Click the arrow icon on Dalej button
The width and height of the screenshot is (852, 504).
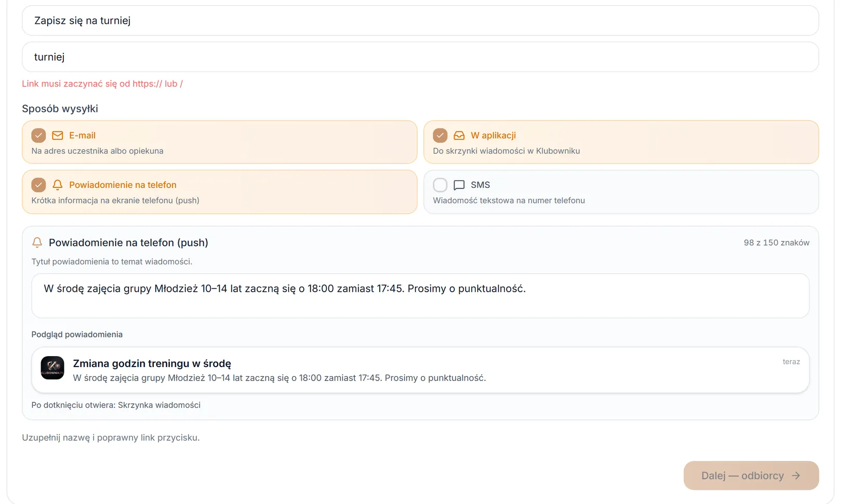coord(796,475)
